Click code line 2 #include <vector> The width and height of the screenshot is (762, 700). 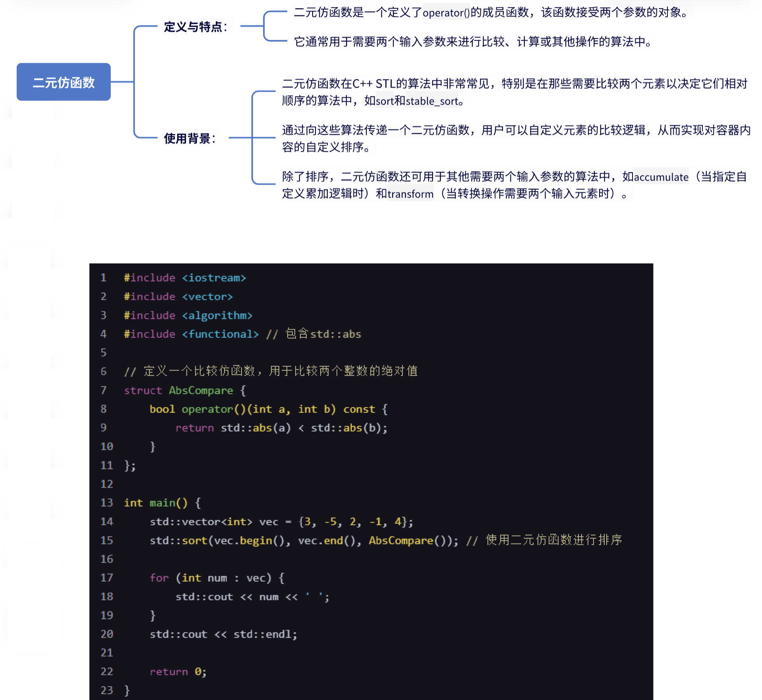pyautogui.click(x=178, y=297)
